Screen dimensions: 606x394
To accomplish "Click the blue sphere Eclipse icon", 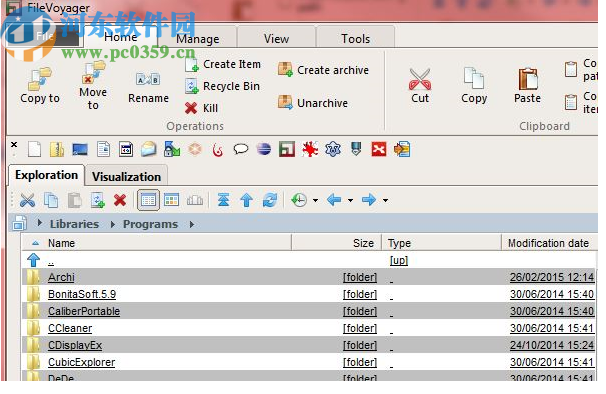I will [x=264, y=149].
